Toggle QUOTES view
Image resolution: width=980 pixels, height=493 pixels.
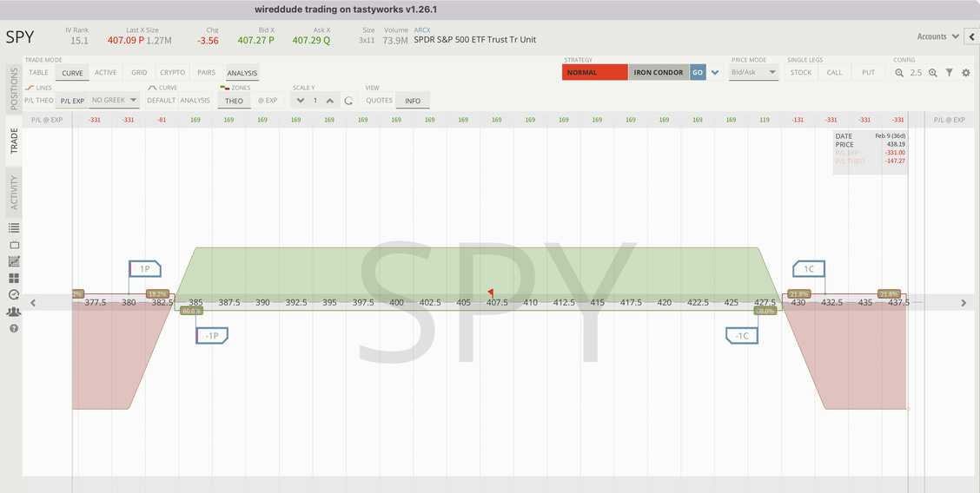(x=380, y=101)
